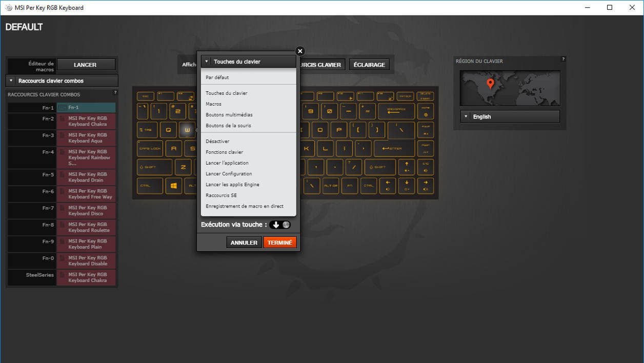Close the key assignment popup with X
The image size is (644, 363).
coord(300,51)
